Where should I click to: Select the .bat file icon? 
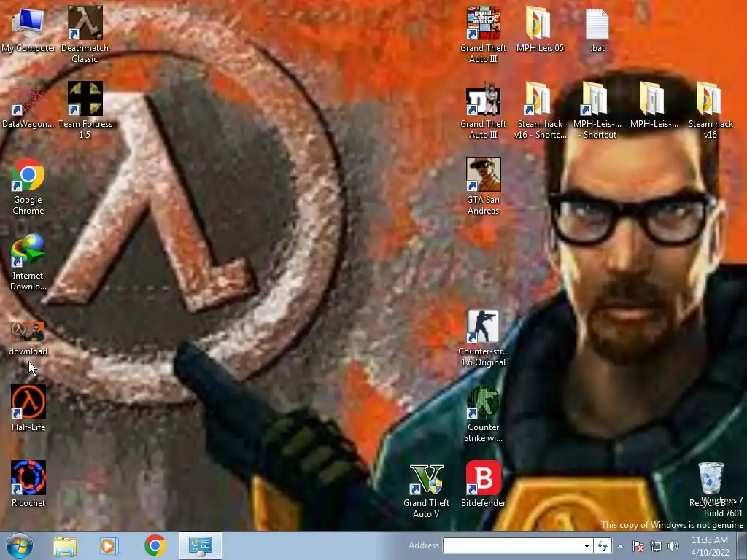point(597,29)
